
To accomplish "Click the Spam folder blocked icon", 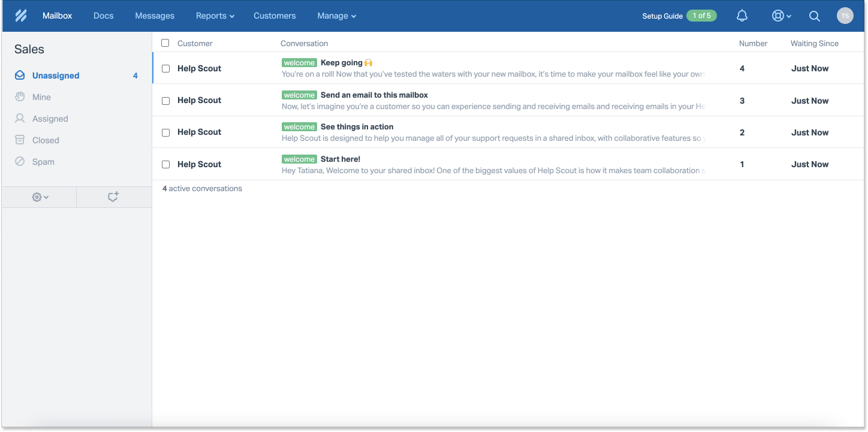I will (x=20, y=161).
